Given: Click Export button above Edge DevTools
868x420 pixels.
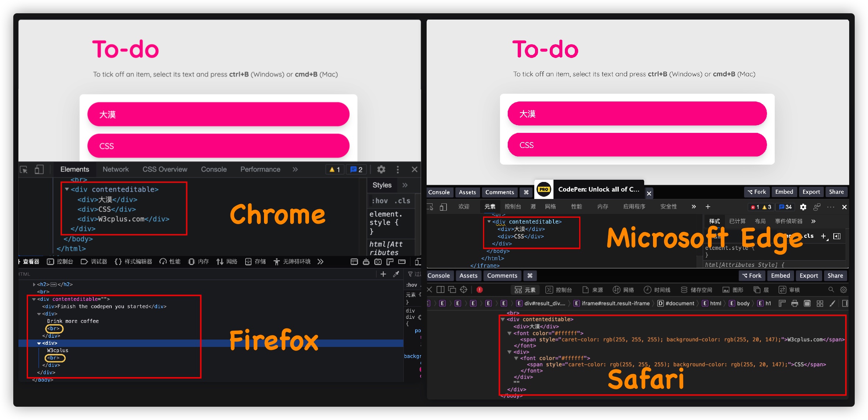Looking at the screenshot, I should 811,192.
